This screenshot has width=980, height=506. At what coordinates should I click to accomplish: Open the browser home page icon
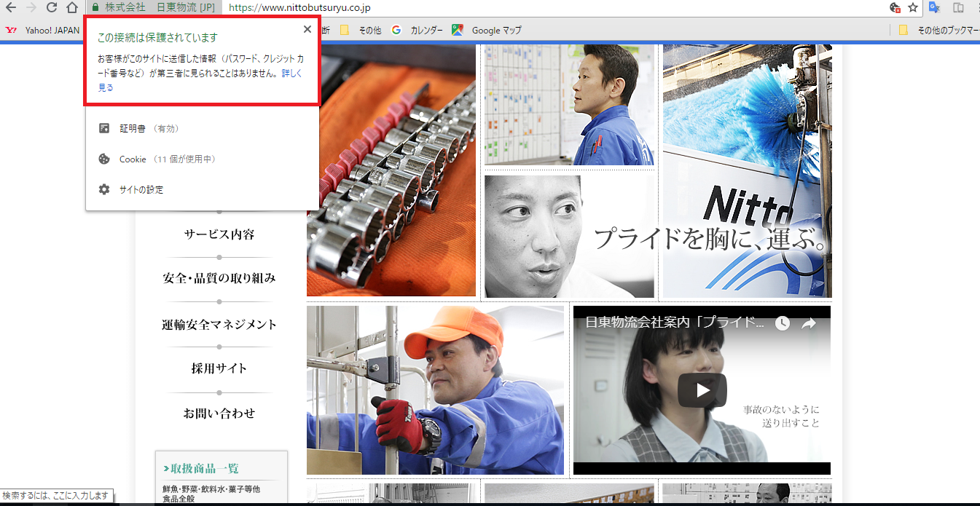71,7
